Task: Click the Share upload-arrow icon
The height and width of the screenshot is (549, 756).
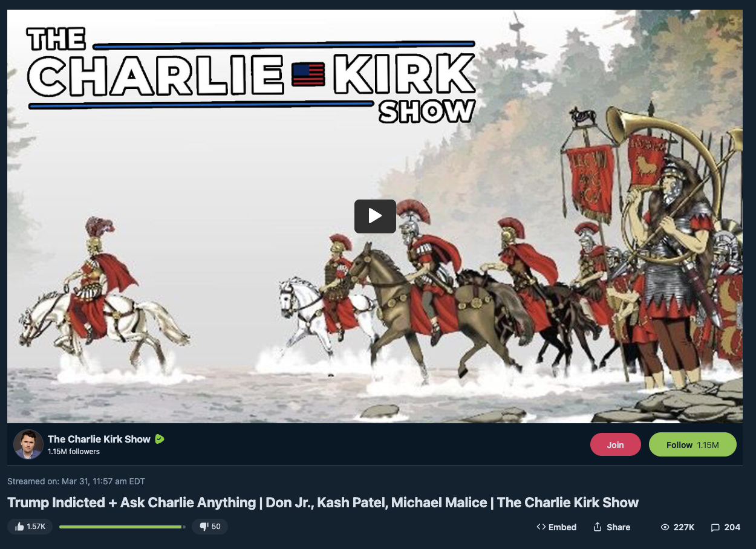Action: [598, 527]
